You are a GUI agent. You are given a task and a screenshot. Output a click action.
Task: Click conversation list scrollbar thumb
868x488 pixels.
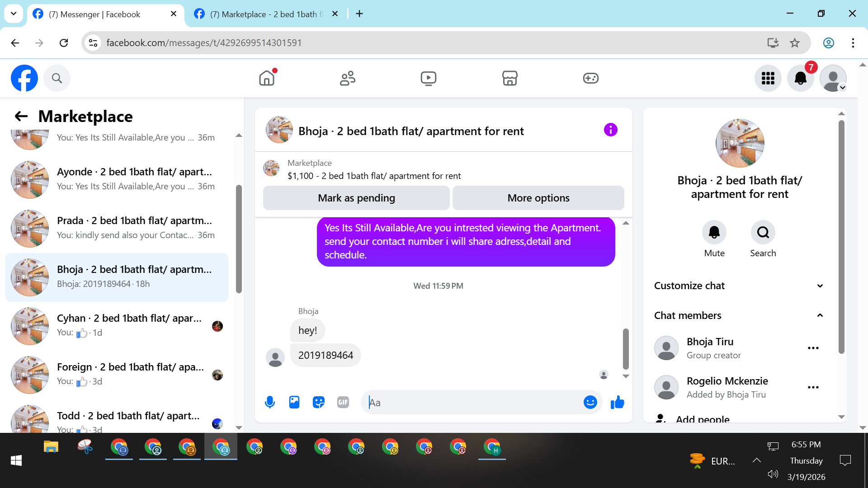239,239
